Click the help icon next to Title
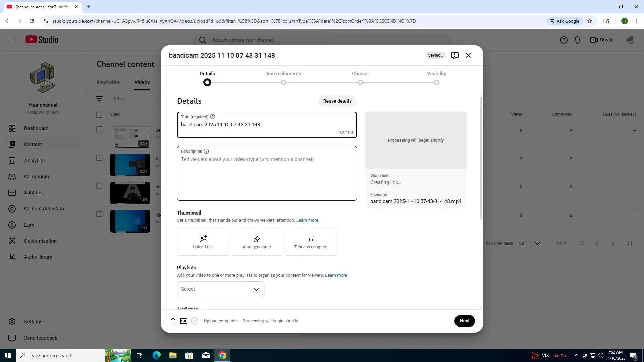Image resolution: width=644 pixels, height=362 pixels. coord(213,117)
